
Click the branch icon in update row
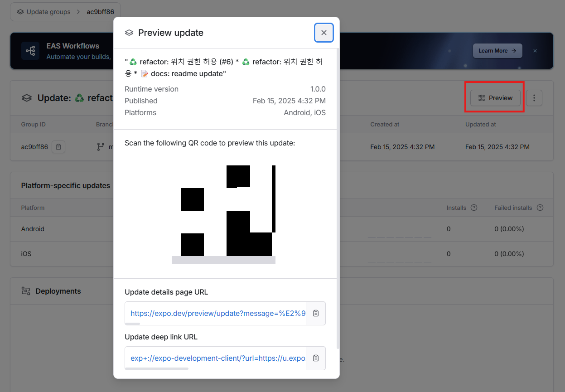tap(101, 147)
